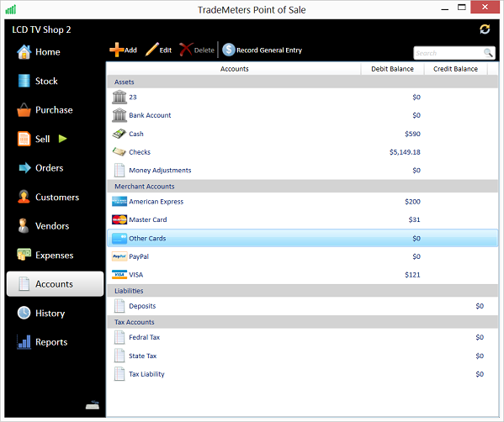The width and height of the screenshot is (504, 422).
Task: Click the magnifier icon in search box
Action: point(488,53)
